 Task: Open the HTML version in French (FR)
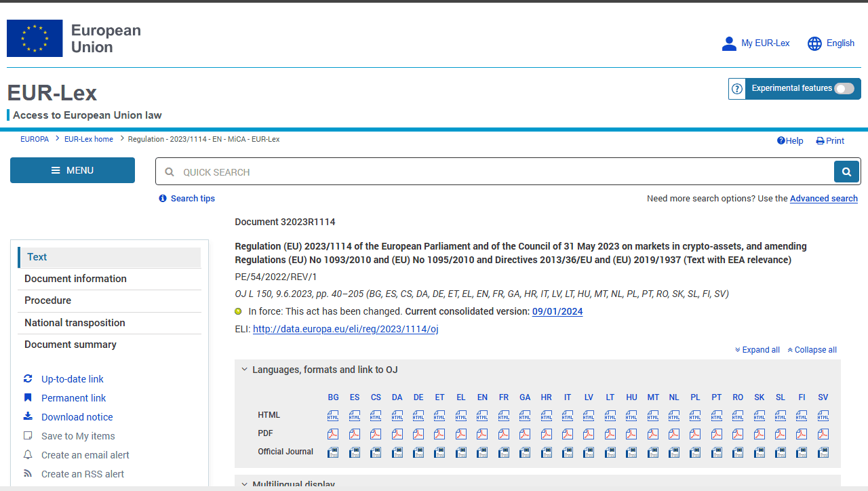tap(504, 416)
